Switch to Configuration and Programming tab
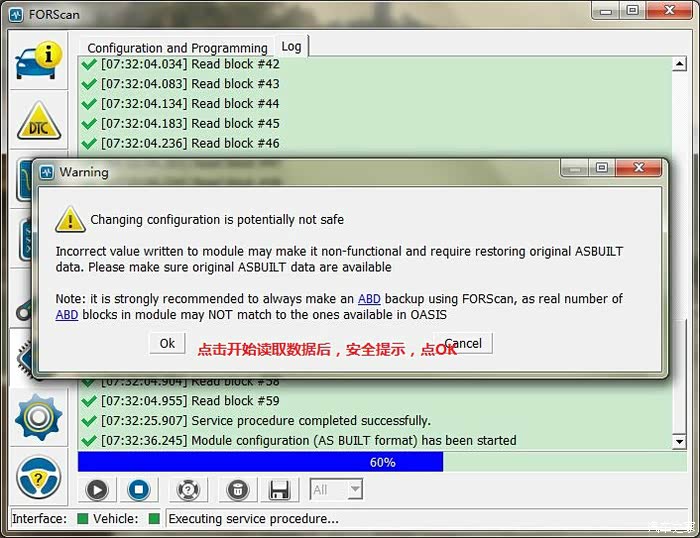The width and height of the screenshot is (700, 538). pyautogui.click(x=177, y=48)
